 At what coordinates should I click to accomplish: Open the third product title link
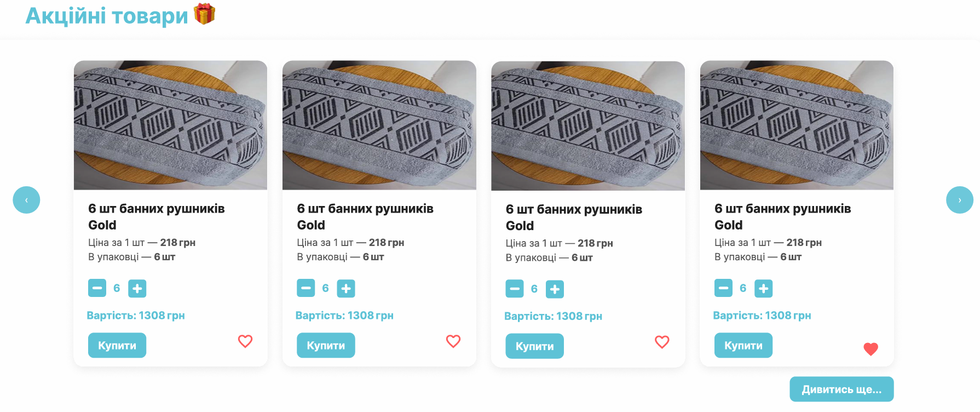573,217
